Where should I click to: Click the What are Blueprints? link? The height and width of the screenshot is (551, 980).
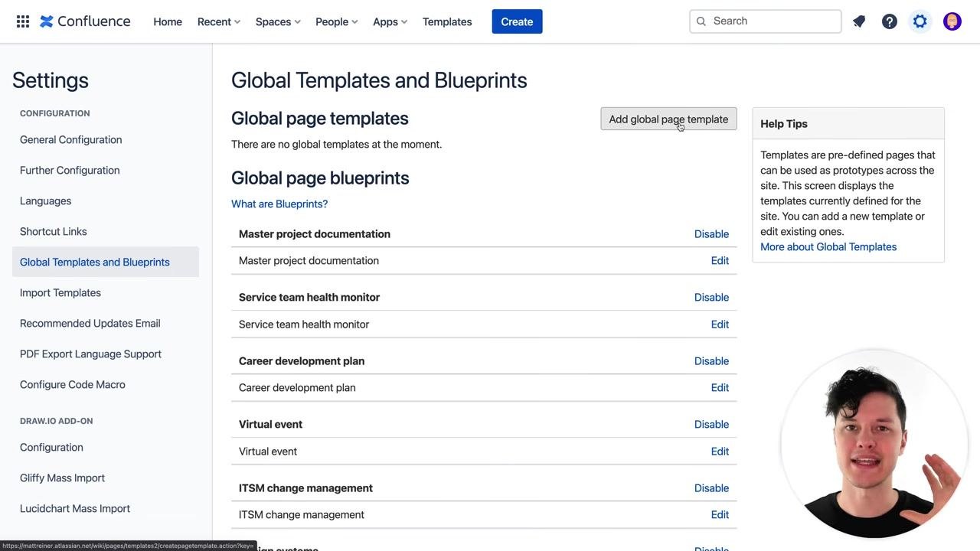point(279,204)
